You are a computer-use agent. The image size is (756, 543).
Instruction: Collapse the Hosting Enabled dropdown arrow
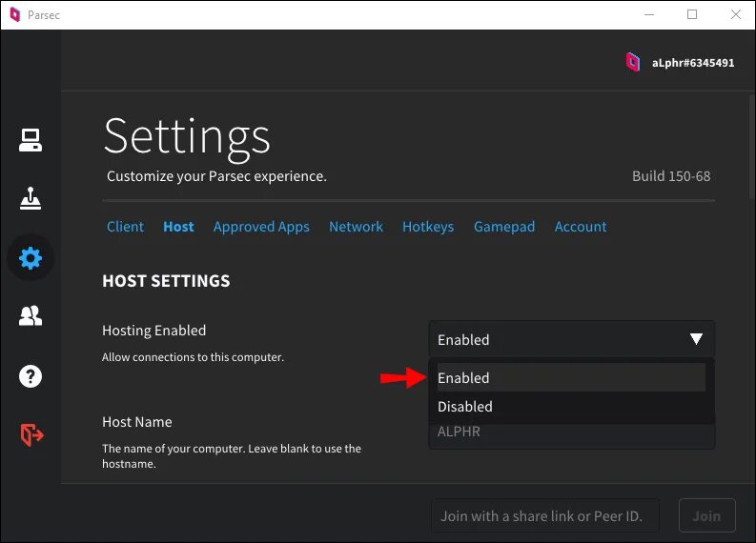696,339
